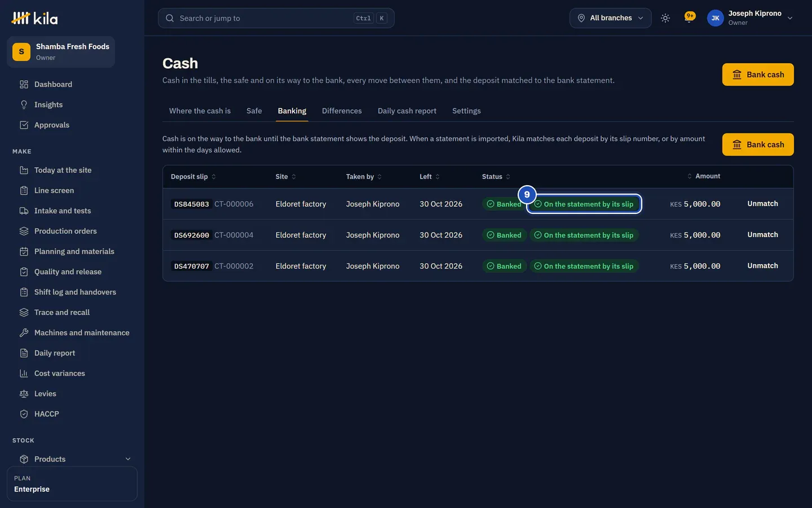Switch to Where the cash is tab
Viewport: 812px width, 508px height.
200,111
